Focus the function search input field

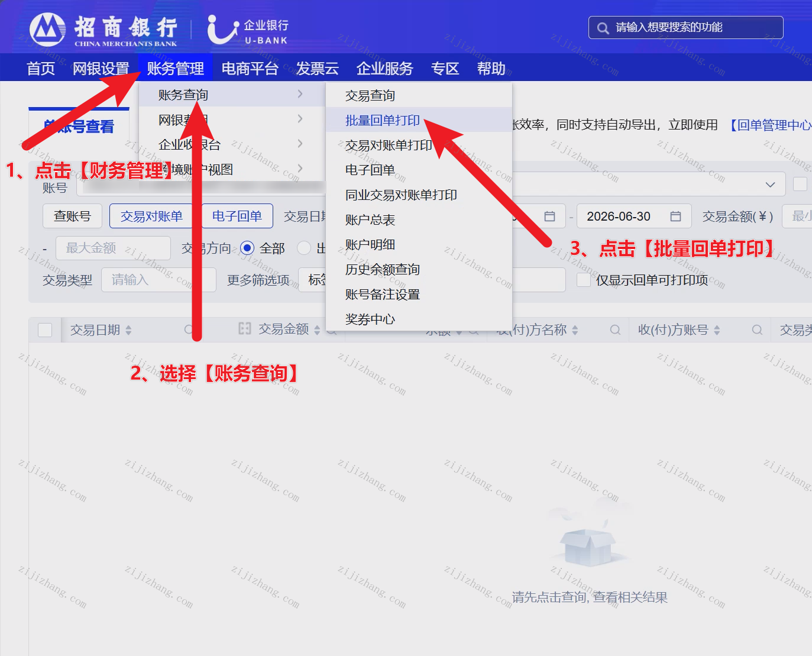pyautogui.click(x=686, y=28)
